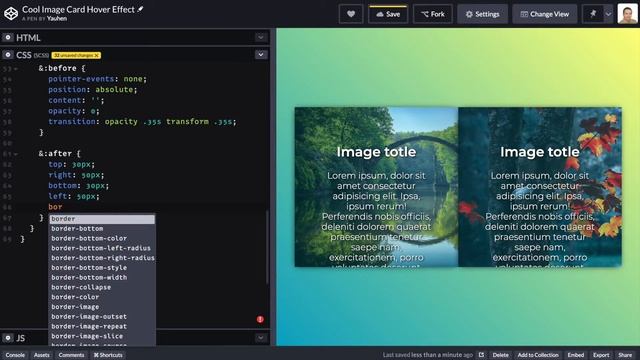Open Embed options
This screenshot has width=640, height=360.
pyautogui.click(x=576, y=355)
